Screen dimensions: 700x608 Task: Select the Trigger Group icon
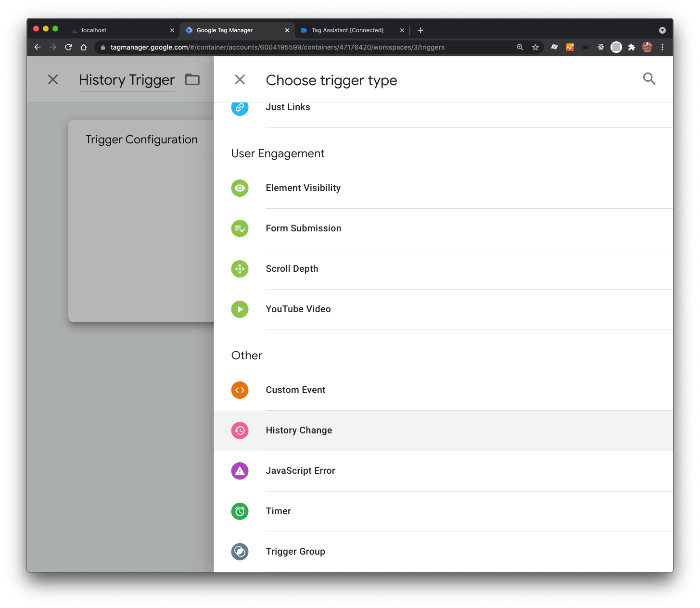click(x=240, y=552)
